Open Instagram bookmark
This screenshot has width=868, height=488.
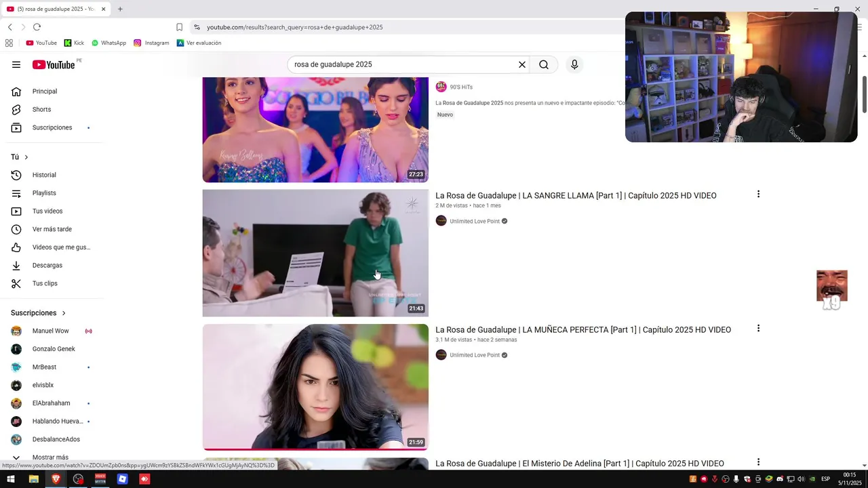click(151, 43)
